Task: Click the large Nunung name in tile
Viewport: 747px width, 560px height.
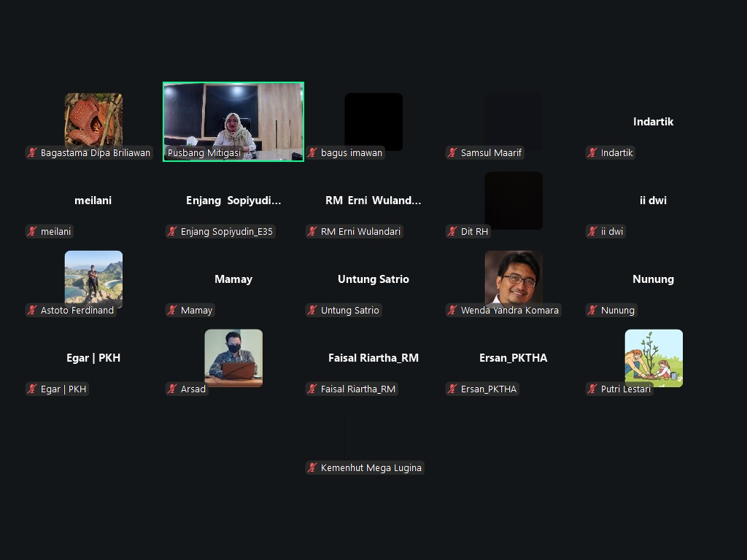Action: pos(653,279)
